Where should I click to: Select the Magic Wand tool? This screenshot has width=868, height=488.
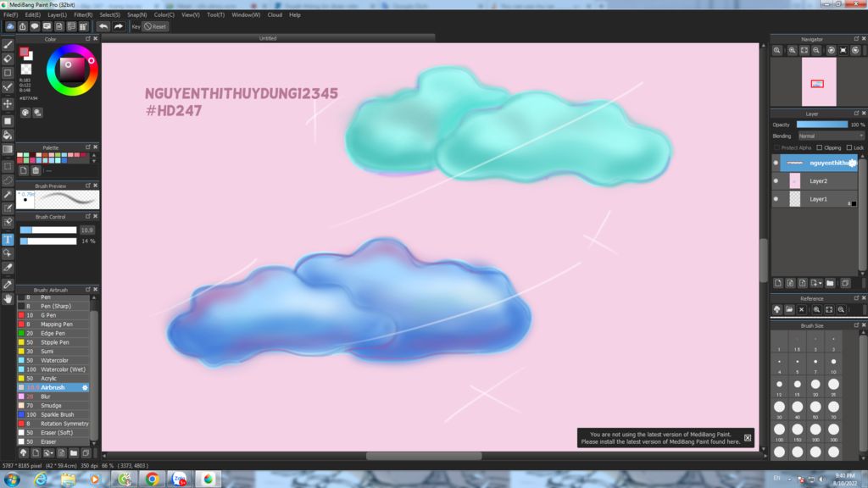coord(8,194)
